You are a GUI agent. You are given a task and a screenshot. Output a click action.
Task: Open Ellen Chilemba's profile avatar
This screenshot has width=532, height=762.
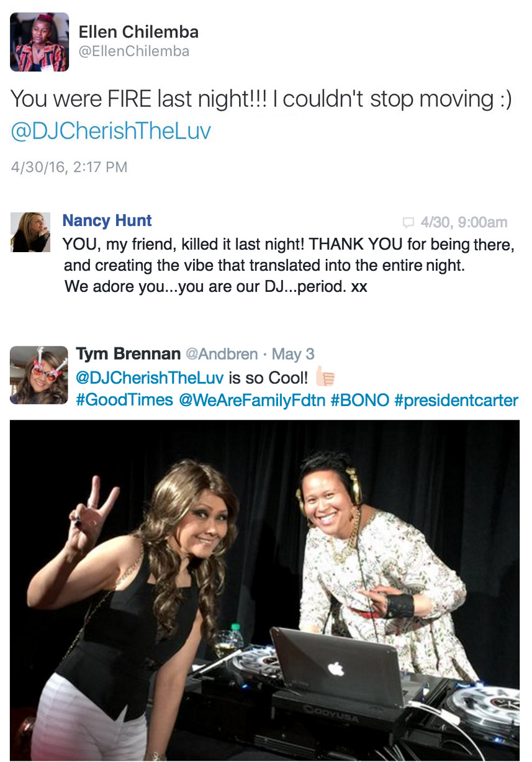(x=39, y=42)
